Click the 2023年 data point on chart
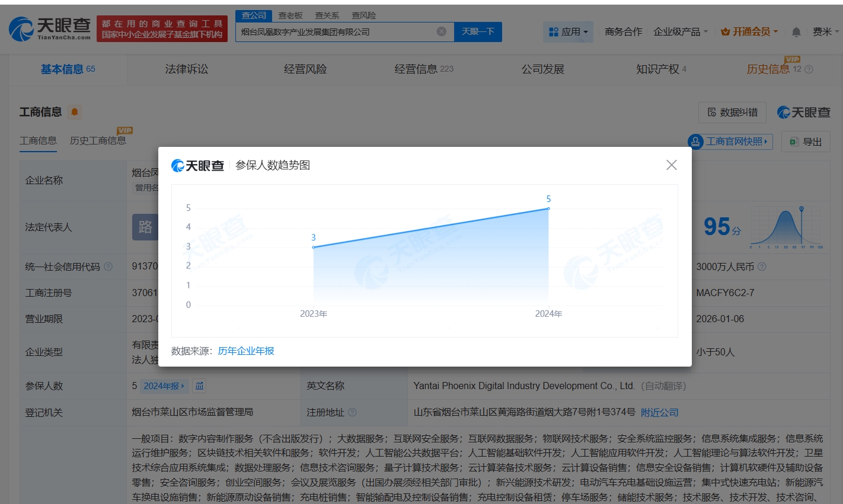The image size is (843, 504). coord(314,247)
